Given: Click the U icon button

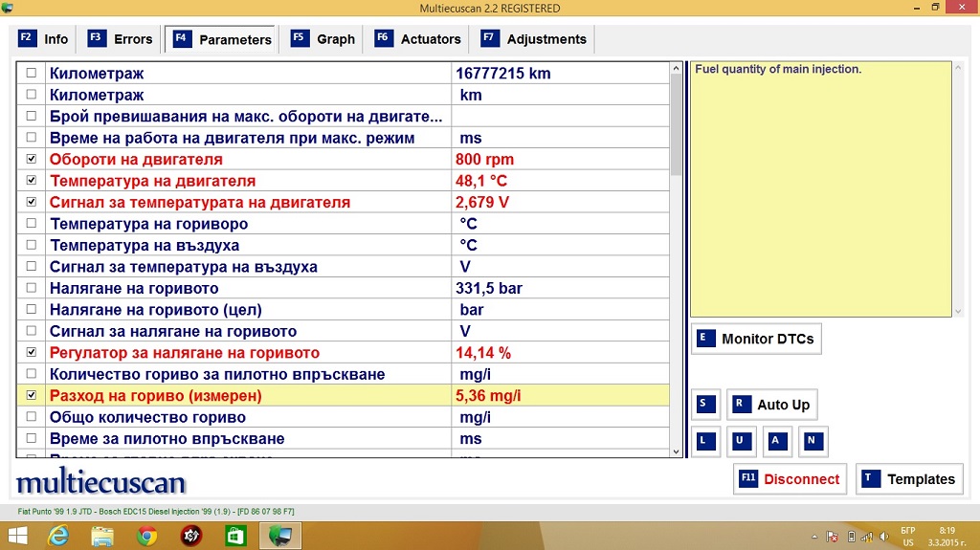Looking at the screenshot, I should coord(740,441).
